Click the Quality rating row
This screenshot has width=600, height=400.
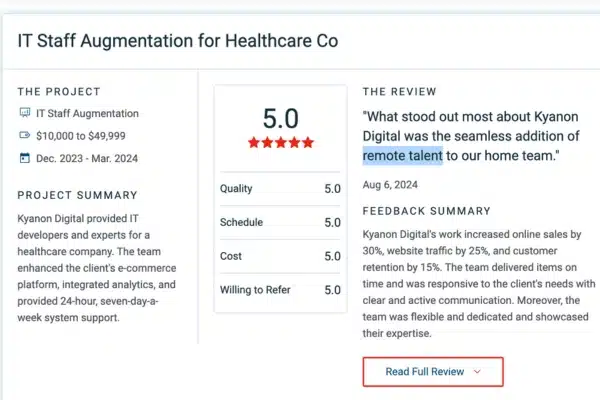tap(280, 189)
